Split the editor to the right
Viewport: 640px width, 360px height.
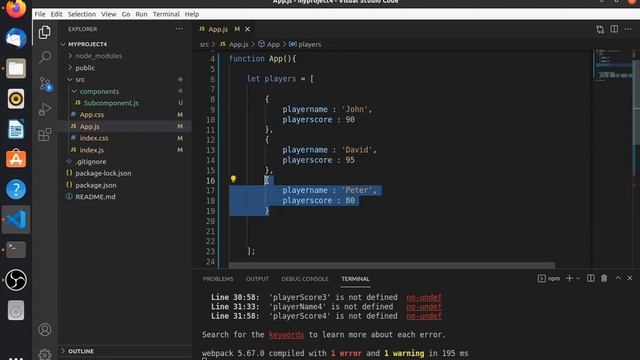pos(614,29)
